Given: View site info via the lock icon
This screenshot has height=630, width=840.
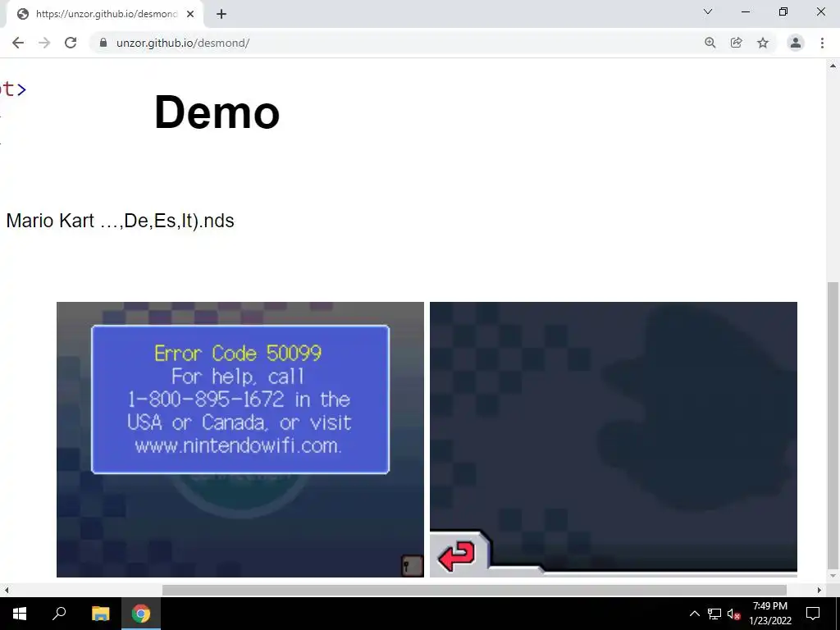Looking at the screenshot, I should coord(103,43).
